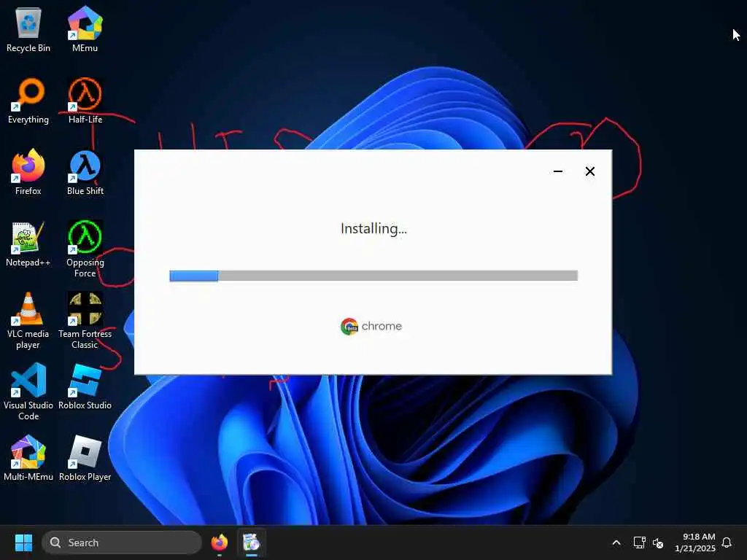747x560 pixels.
Task: Minimize the Chrome installer window
Action: pos(558,171)
